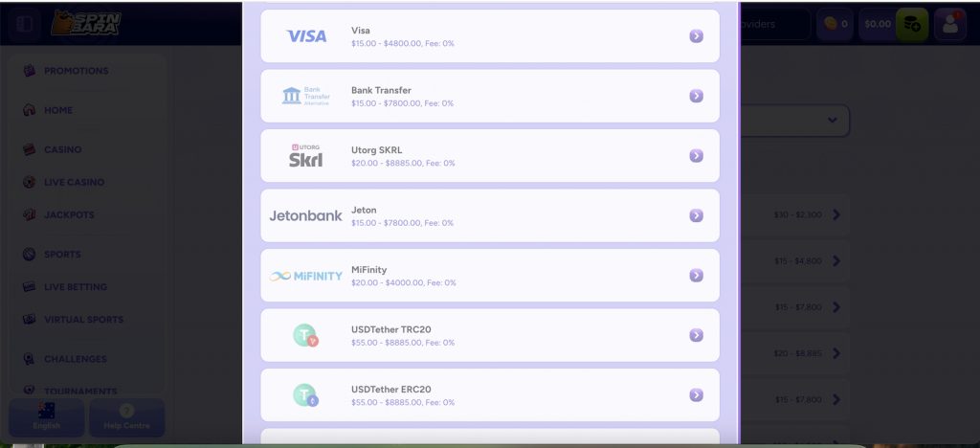This screenshot has height=448, width=980.
Task: Click the USDTether TRC20 coin icon
Action: point(306,336)
